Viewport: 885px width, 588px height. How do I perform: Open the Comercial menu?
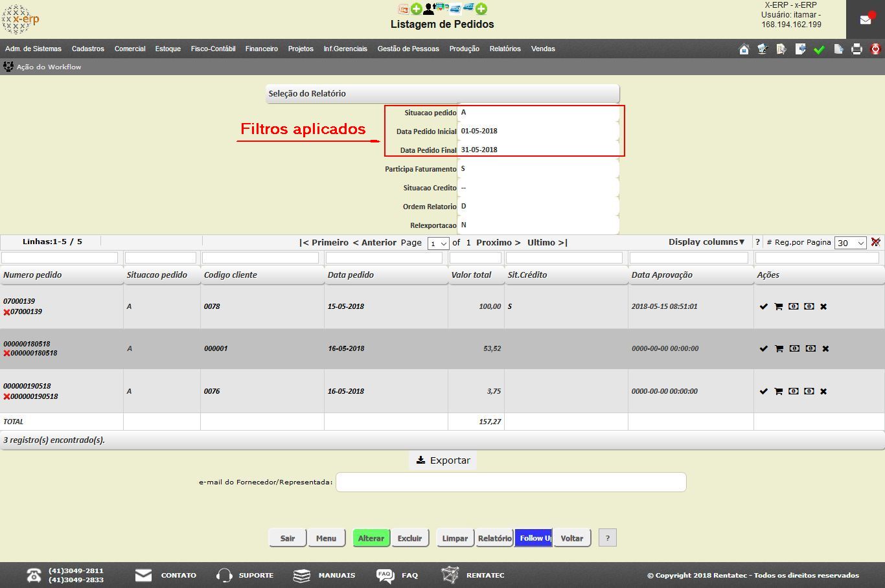(x=130, y=49)
